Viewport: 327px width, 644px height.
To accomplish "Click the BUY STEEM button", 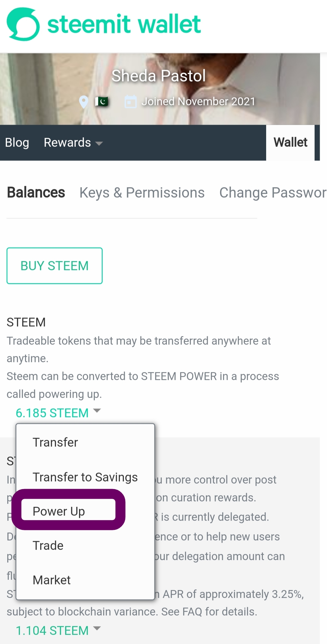I will point(54,266).
